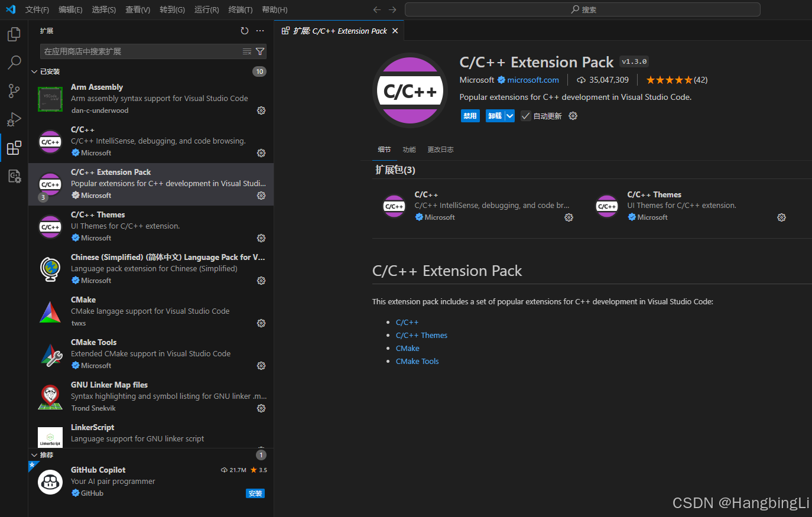Click the top command center search box
The image size is (812, 517).
(x=583, y=9)
